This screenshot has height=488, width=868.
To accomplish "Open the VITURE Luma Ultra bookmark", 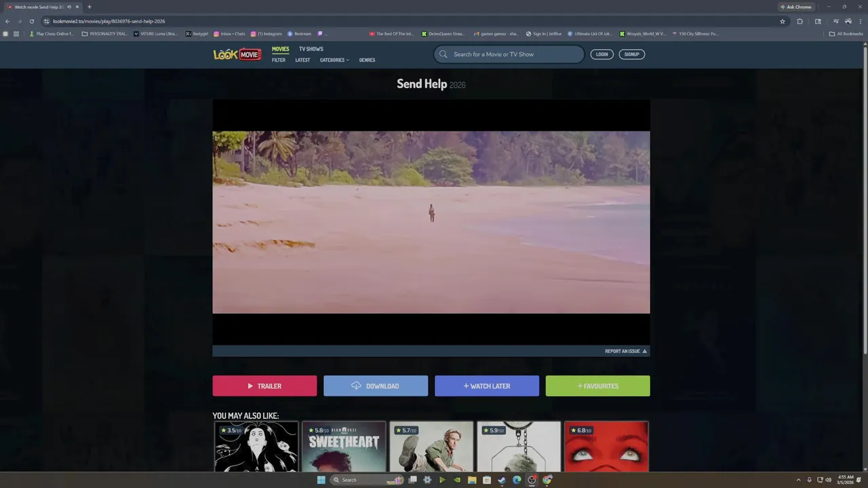I will [x=156, y=33].
